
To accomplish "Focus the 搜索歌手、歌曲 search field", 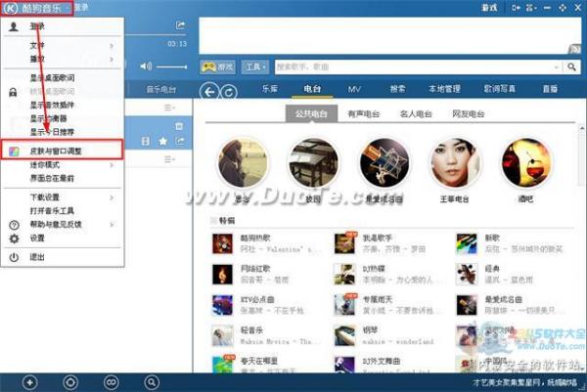I will tap(414, 66).
